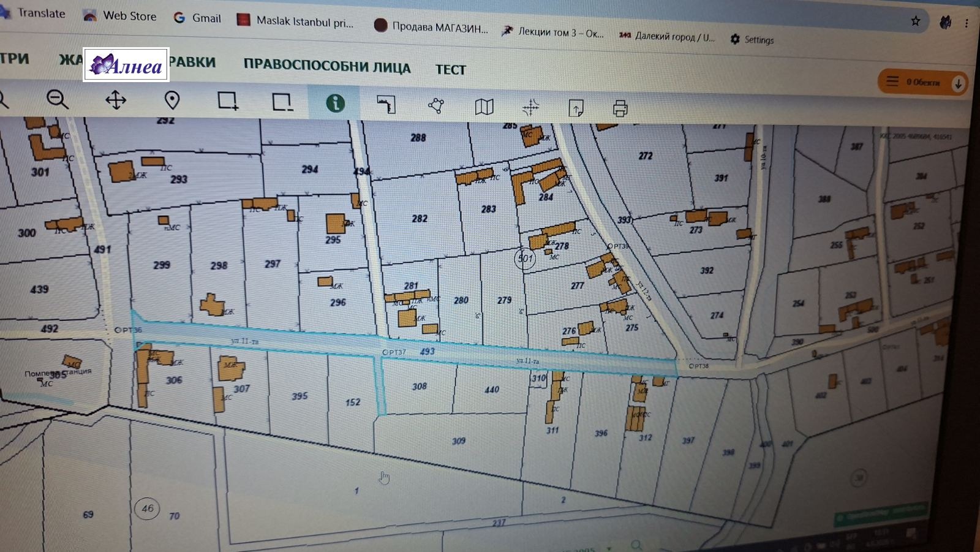Click parcel 279 on the map
The width and height of the screenshot is (980, 552).
coord(504,300)
